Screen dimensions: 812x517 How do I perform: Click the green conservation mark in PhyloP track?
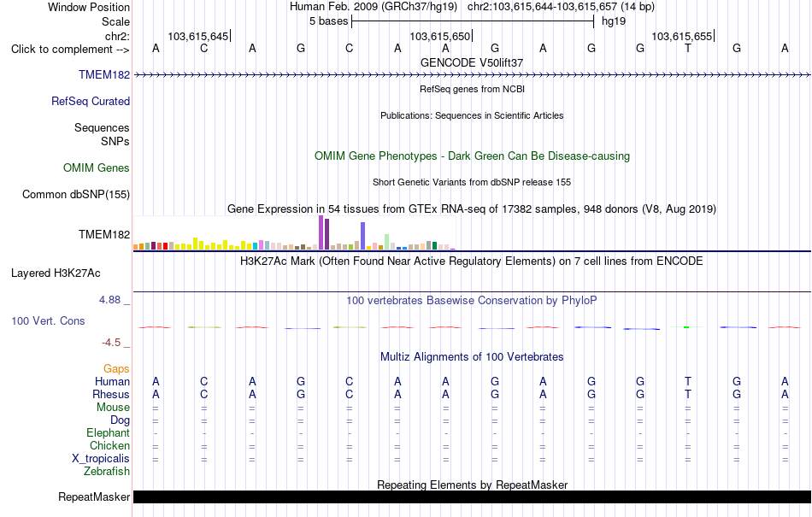686,327
